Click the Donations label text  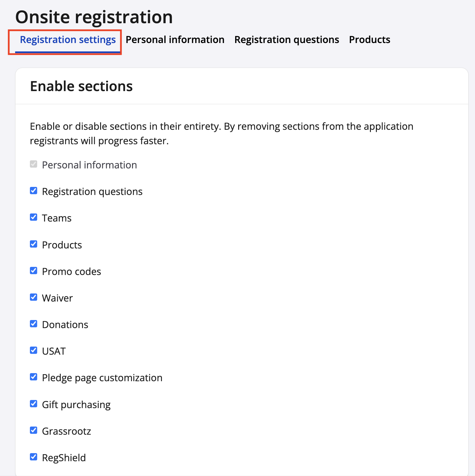click(x=65, y=325)
